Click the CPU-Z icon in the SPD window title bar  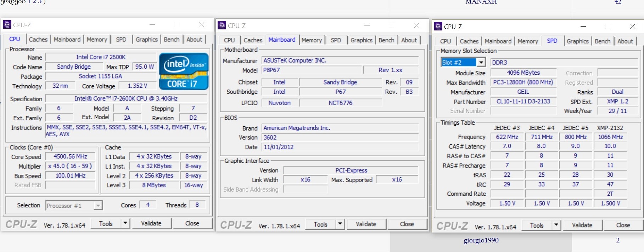(x=438, y=26)
